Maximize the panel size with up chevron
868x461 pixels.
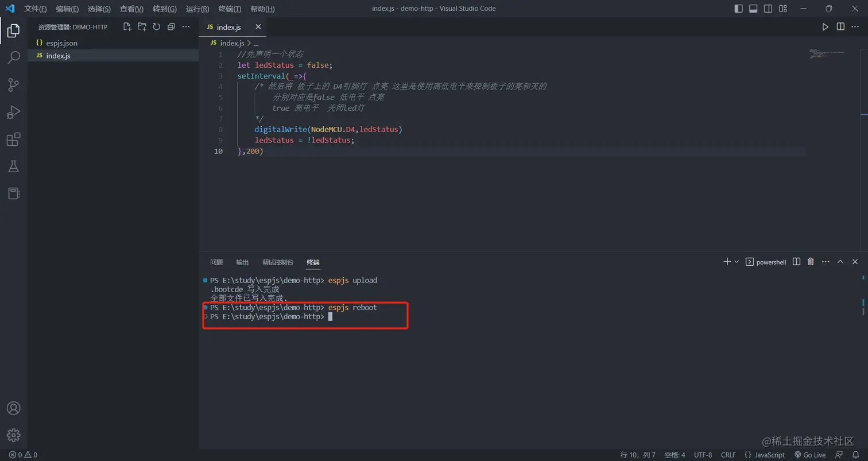(x=840, y=262)
